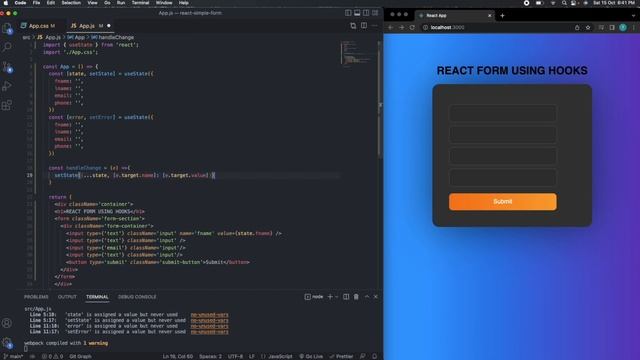
Task: Create a new terminal with the plus icon
Action: click(330, 297)
